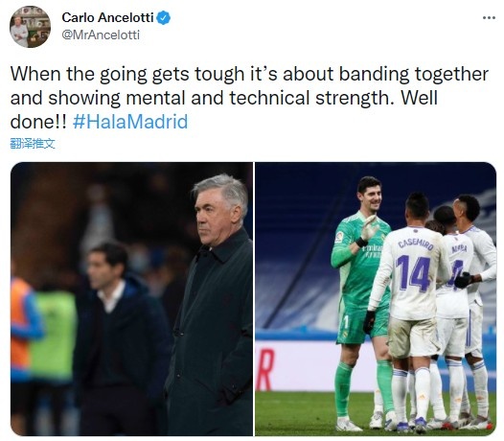The height and width of the screenshot is (441, 504).
Task: Open the @MrAncelotti handle link
Action: [x=101, y=35]
